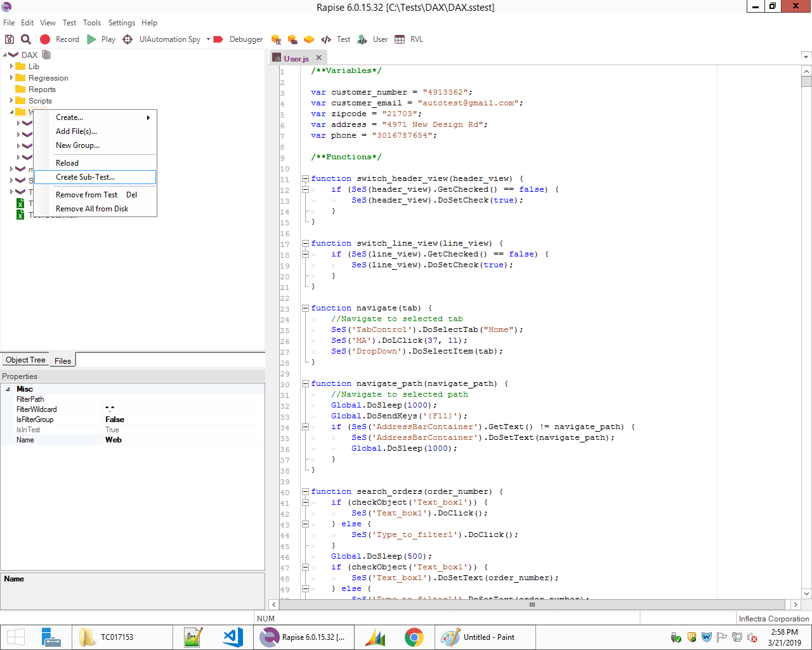Select the FilterPath property row
The height and width of the screenshot is (650, 812).
click(x=133, y=399)
